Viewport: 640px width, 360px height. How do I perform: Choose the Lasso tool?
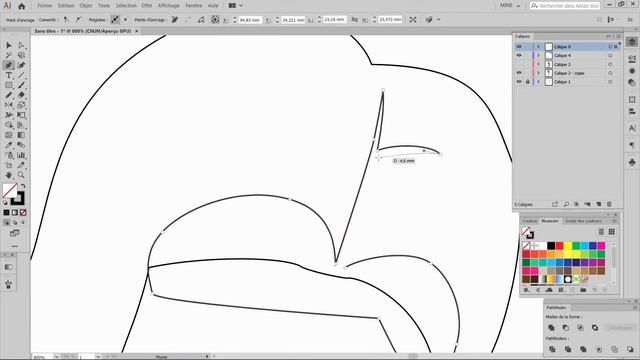coord(21,55)
